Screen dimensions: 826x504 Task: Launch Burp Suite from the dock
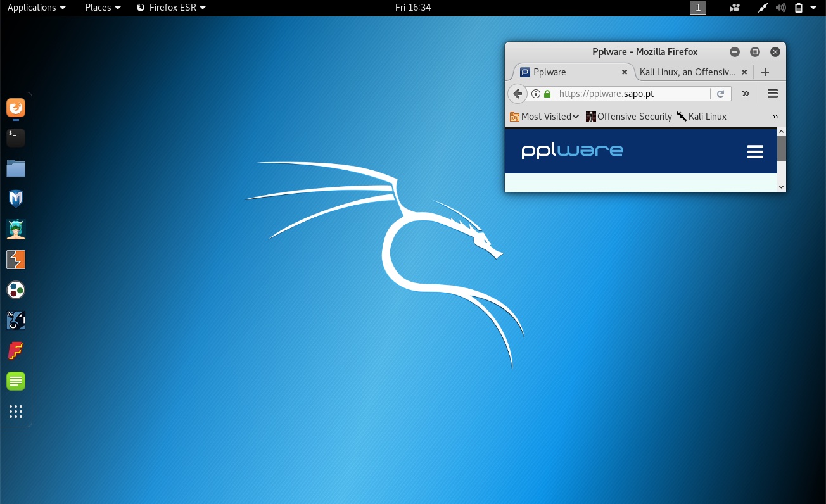tap(15, 259)
